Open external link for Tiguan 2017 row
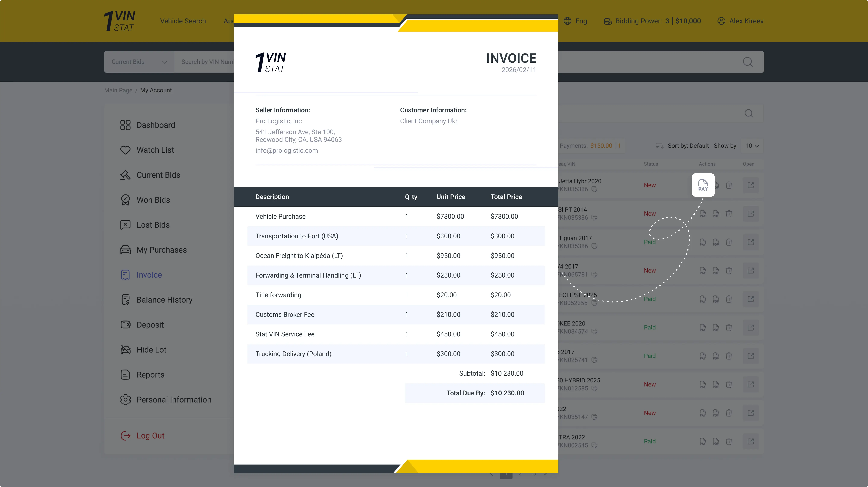Image resolution: width=868 pixels, height=487 pixels. [750, 242]
